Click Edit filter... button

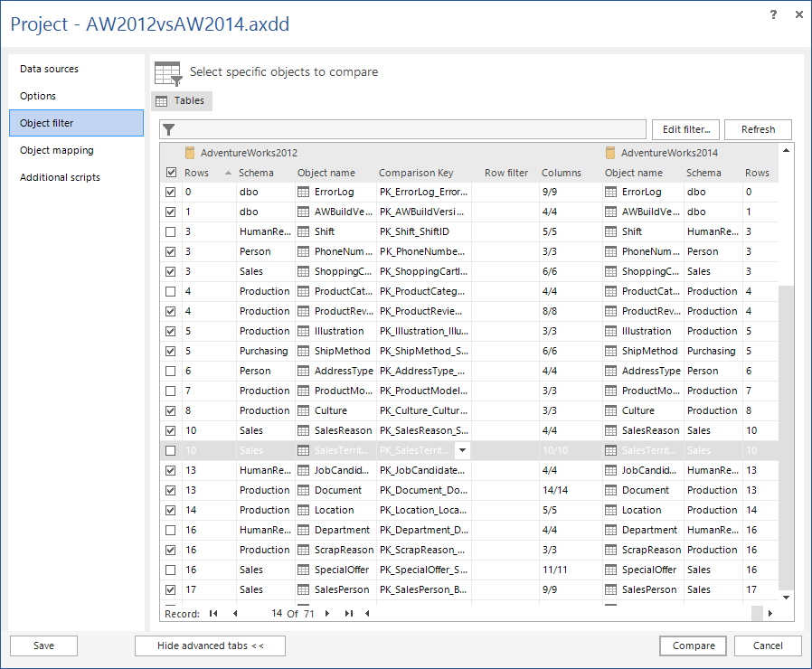tap(685, 129)
